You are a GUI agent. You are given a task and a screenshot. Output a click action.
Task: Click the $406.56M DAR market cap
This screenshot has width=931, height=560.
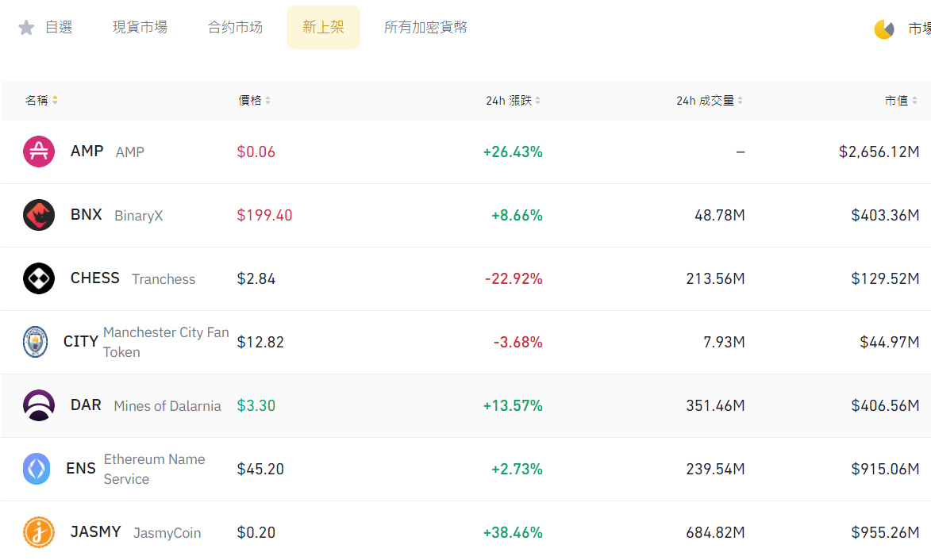[885, 406]
